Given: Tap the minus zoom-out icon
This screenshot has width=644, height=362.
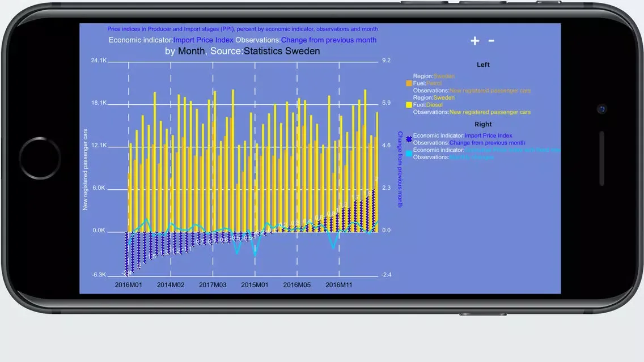Looking at the screenshot, I should 491,41.
